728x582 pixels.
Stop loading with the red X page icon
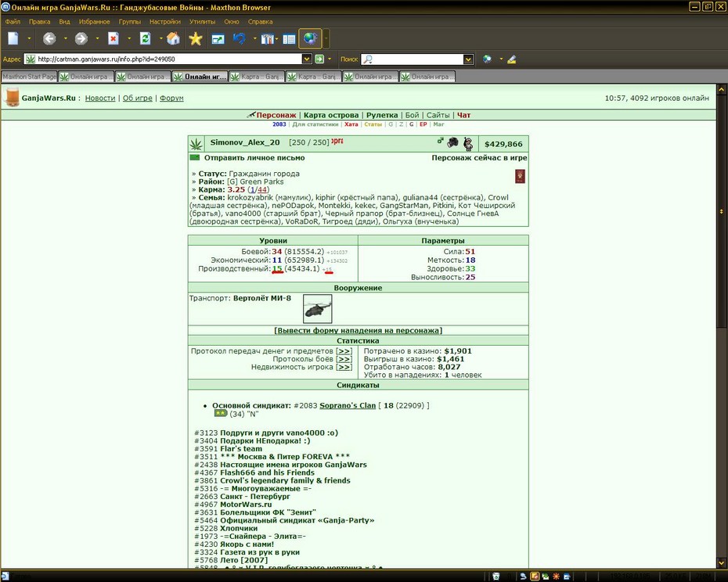point(114,39)
